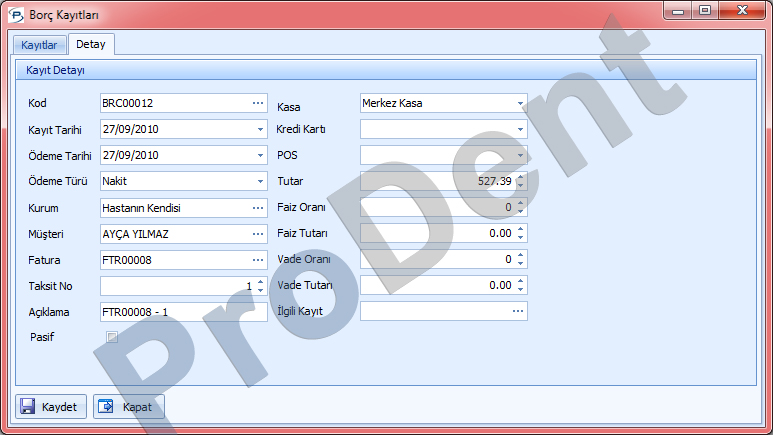Decrease Taksit No with down arrow

click(260, 290)
